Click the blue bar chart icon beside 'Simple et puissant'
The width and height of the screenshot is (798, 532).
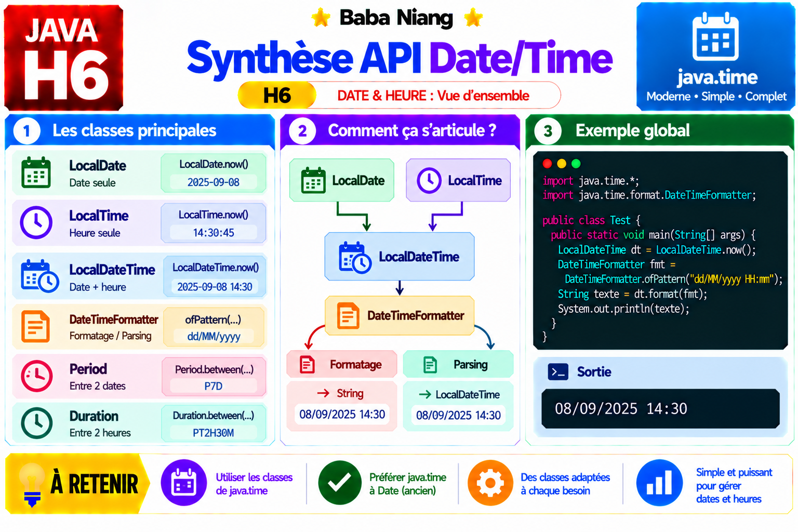tap(659, 483)
